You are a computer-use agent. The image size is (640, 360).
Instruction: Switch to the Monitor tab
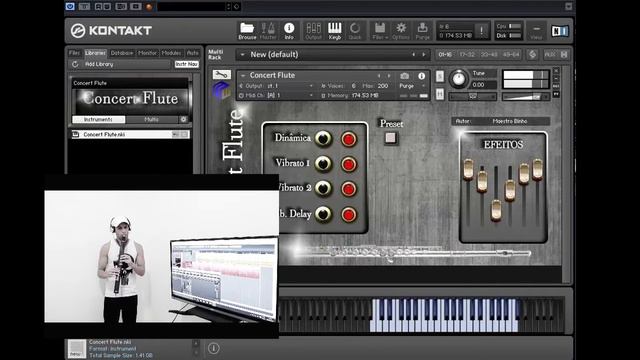click(x=147, y=53)
